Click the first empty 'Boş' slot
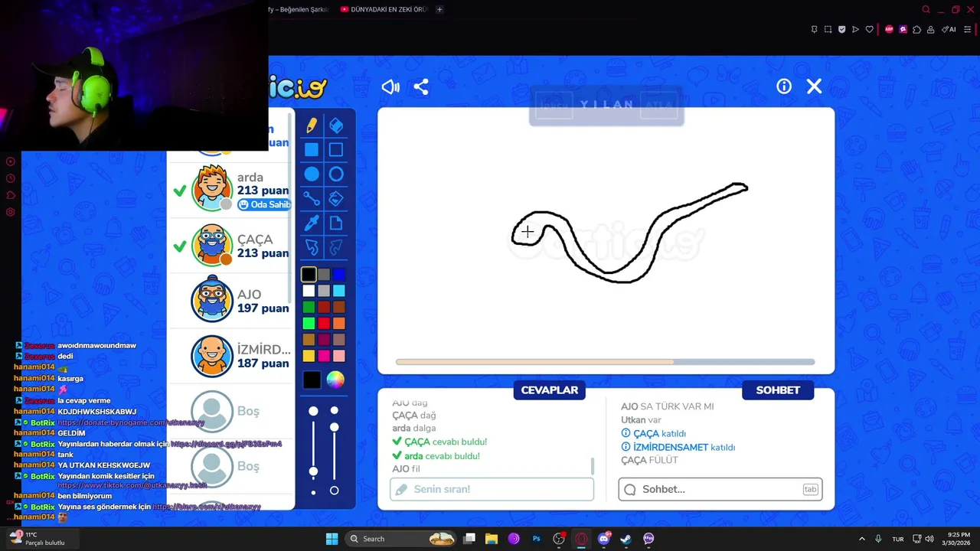Image resolution: width=980 pixels, height=551 pixels. 212,412
